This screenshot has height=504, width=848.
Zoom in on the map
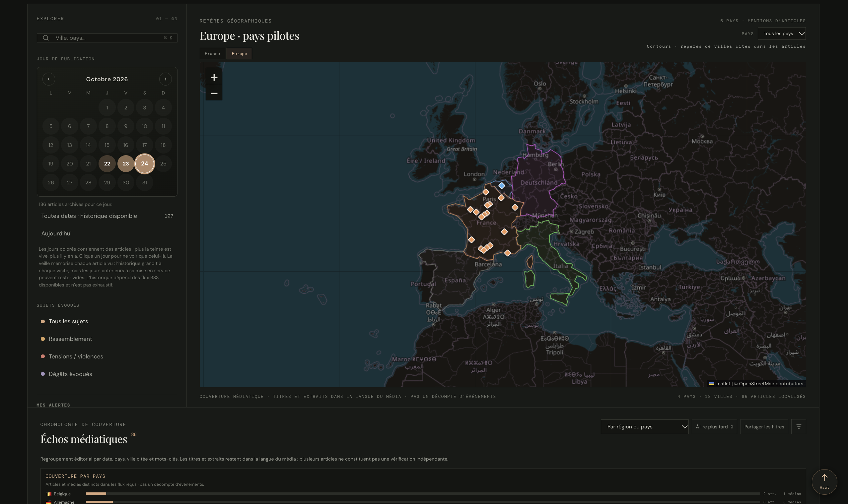(x=214, y=78)
